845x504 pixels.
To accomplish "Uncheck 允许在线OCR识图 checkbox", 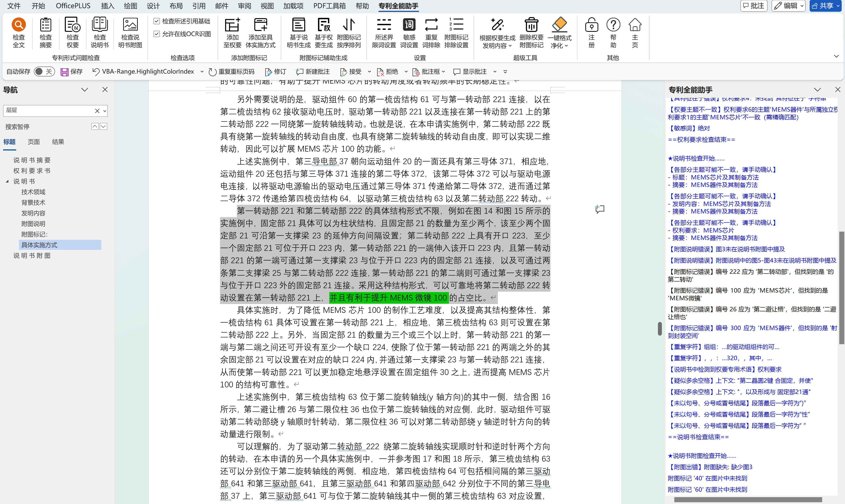I will click(x=157, y=34).
